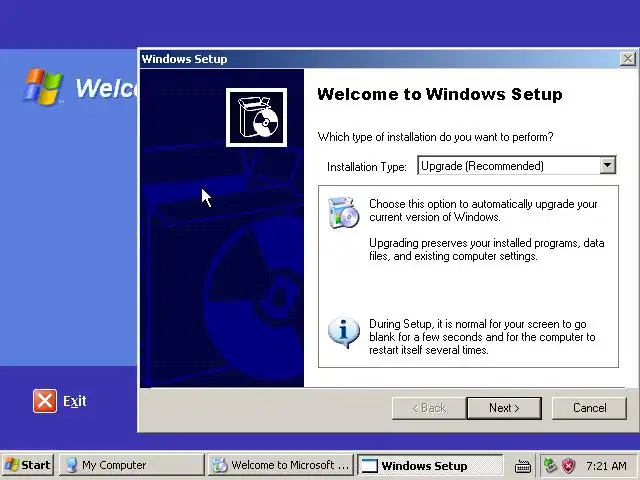
Task: Click the Welcome to Windows Setup heading
Action: (x=440, y=94)
